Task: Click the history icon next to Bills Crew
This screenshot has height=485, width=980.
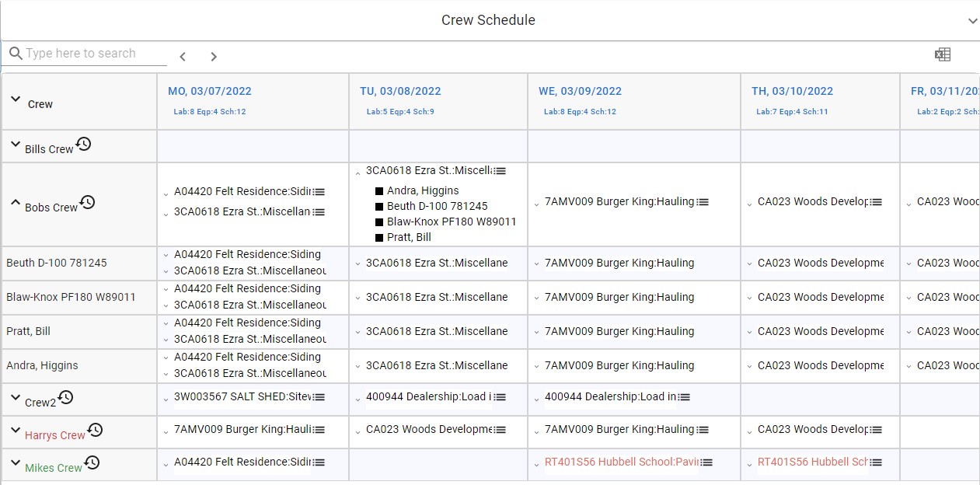Action: 83,144
